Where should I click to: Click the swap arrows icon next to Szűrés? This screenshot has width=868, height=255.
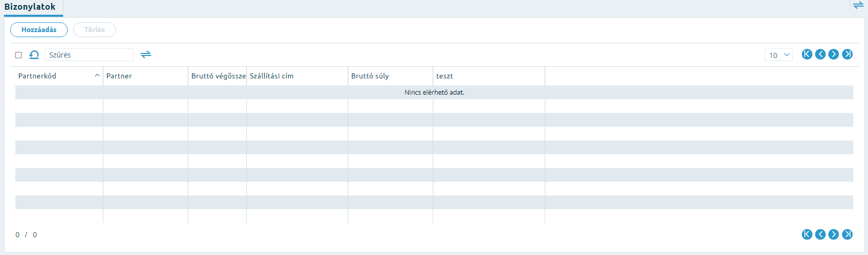pyautogui.click(x=146, y=54)
